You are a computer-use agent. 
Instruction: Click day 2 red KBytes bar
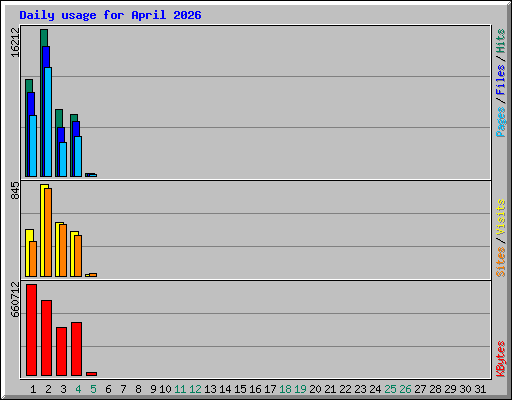click(46, 338)
